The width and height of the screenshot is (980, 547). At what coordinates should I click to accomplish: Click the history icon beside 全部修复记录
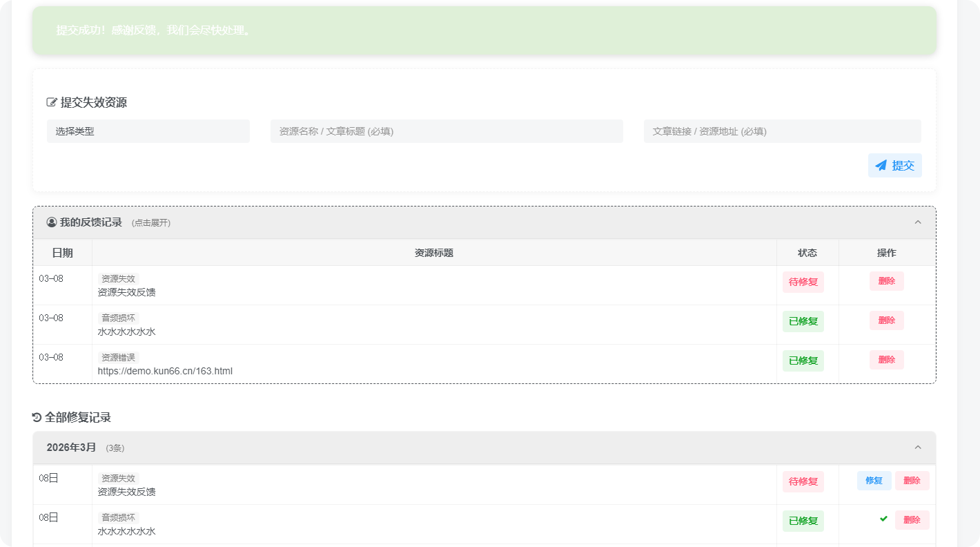click(37, 418)
